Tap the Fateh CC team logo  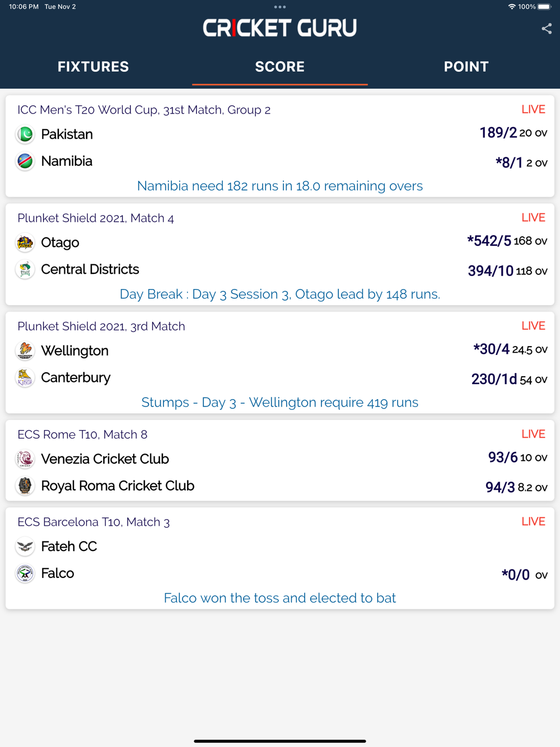[25, 547]
